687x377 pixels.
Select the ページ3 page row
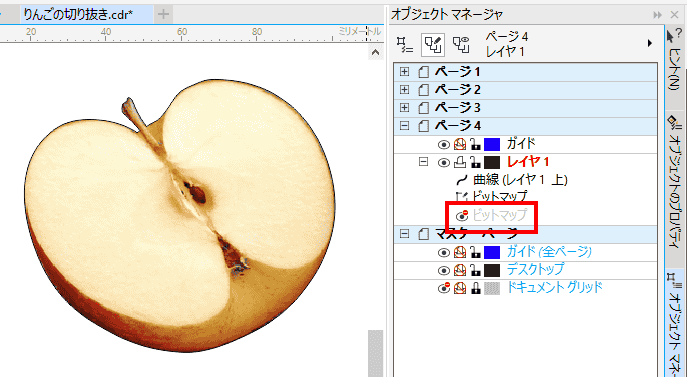[526, 107]
